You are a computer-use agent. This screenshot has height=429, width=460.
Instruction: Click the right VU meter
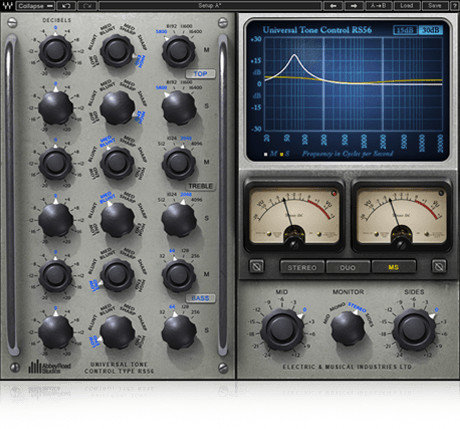click(x=402, y=216)
